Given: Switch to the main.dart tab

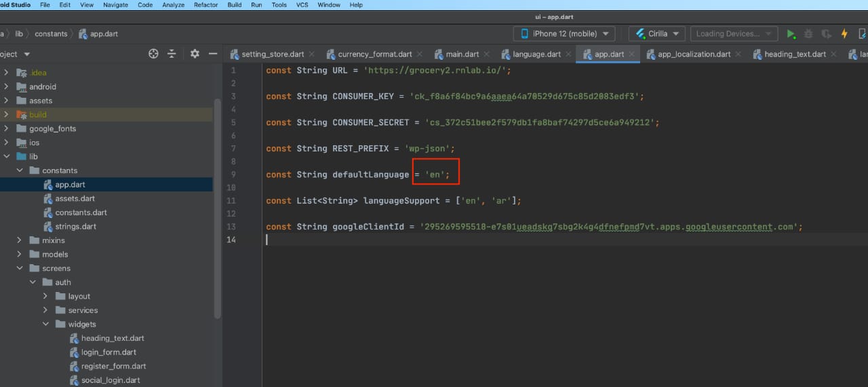Looking at the screenshot, I should 462,54.
